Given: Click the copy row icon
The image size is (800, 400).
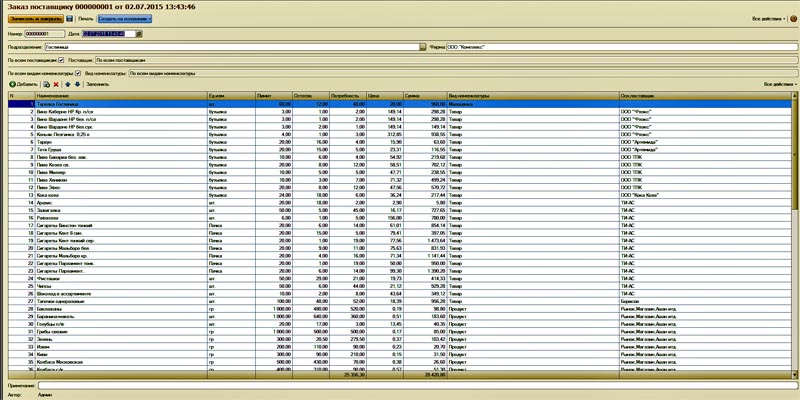Looking at the screenshot, I should pos(47,84).
